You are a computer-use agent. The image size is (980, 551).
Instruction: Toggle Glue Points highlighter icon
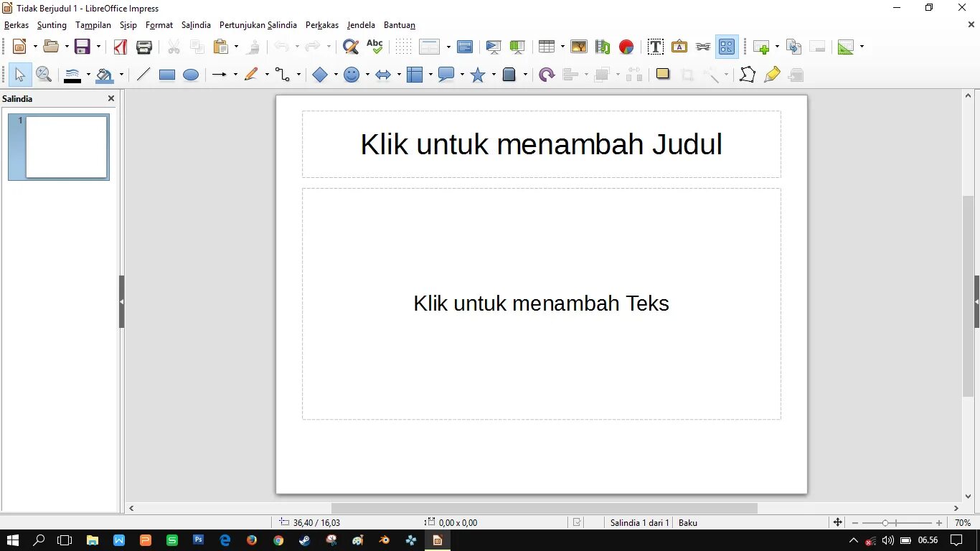772,75
